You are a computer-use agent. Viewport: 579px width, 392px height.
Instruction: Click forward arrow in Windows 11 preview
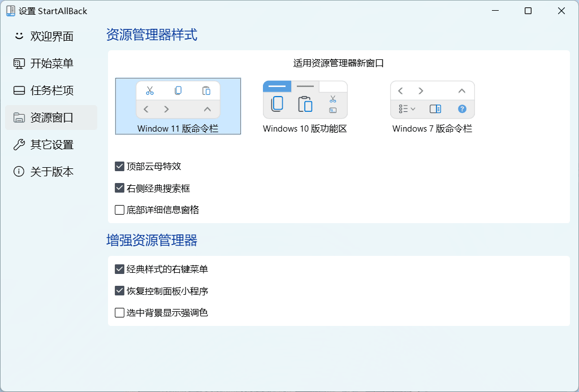[167, 109]
